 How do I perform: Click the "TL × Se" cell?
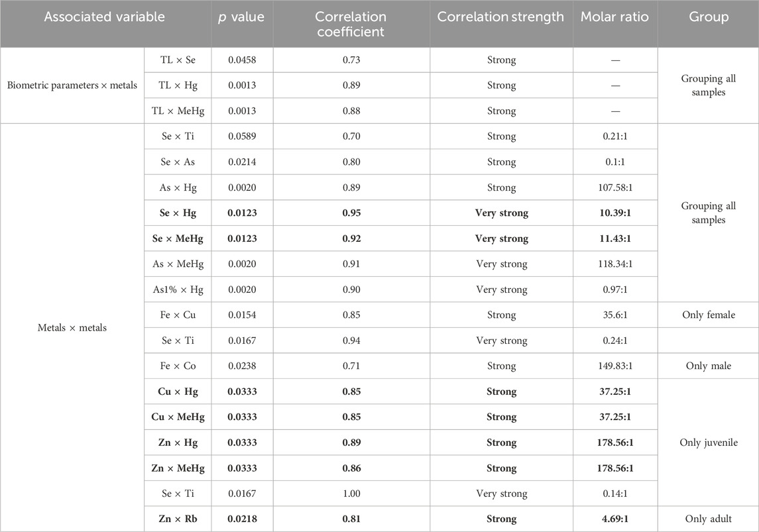pyautogui.click(x=178, y=60)
